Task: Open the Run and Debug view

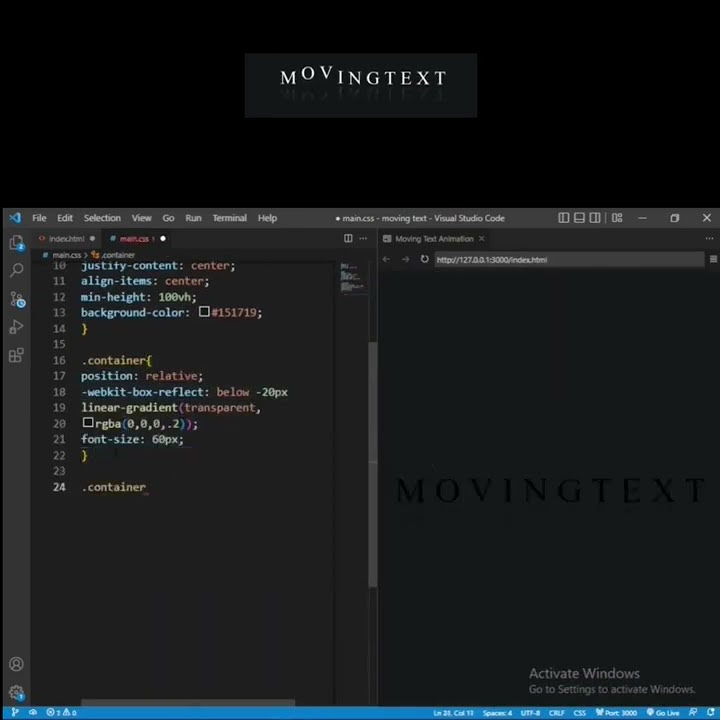Action: [x=16, y=327]
